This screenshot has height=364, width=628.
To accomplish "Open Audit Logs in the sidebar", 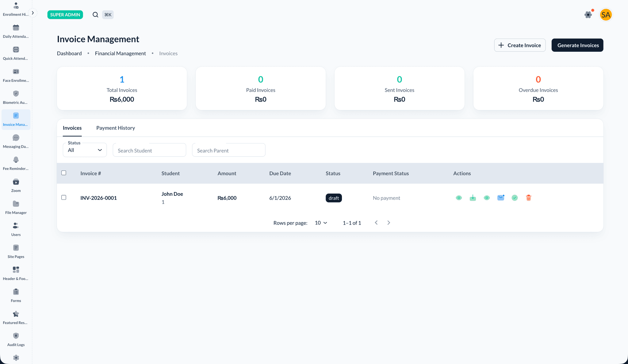I will [x=16, y=340].
